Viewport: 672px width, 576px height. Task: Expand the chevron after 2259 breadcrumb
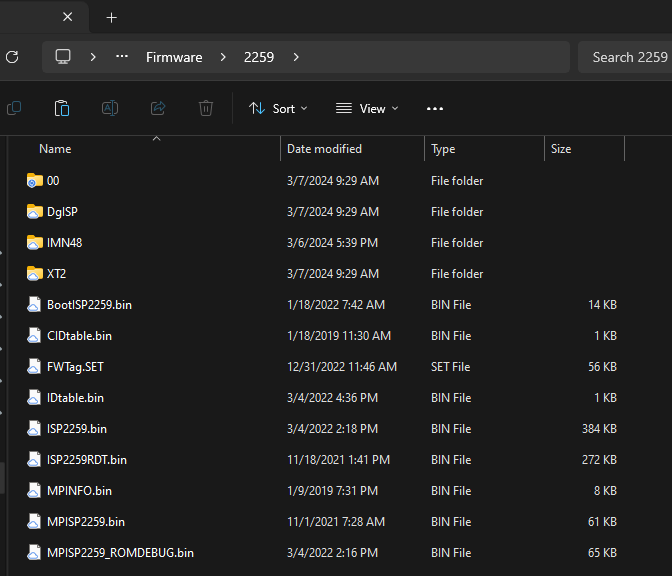coord(296,57)
